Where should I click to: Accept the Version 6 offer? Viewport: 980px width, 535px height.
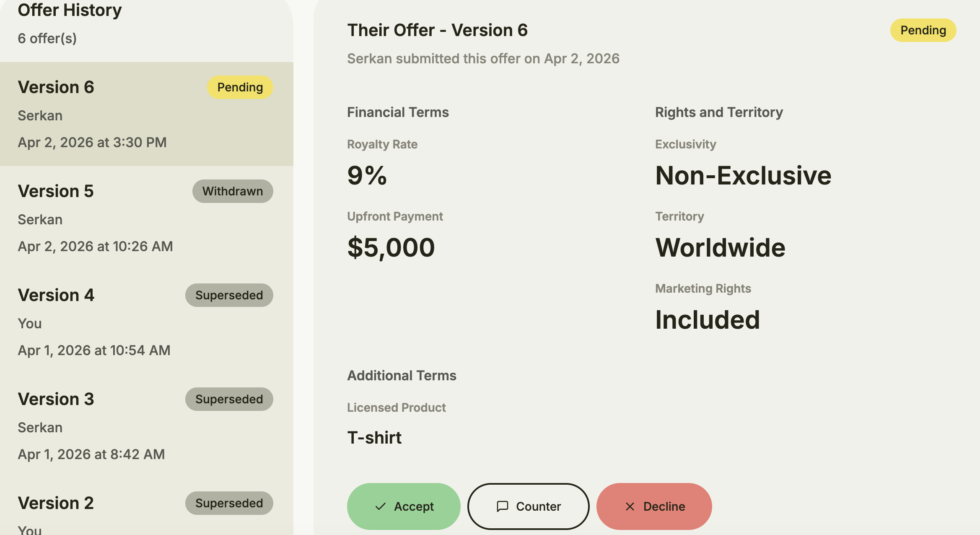(x=404, y=506)
